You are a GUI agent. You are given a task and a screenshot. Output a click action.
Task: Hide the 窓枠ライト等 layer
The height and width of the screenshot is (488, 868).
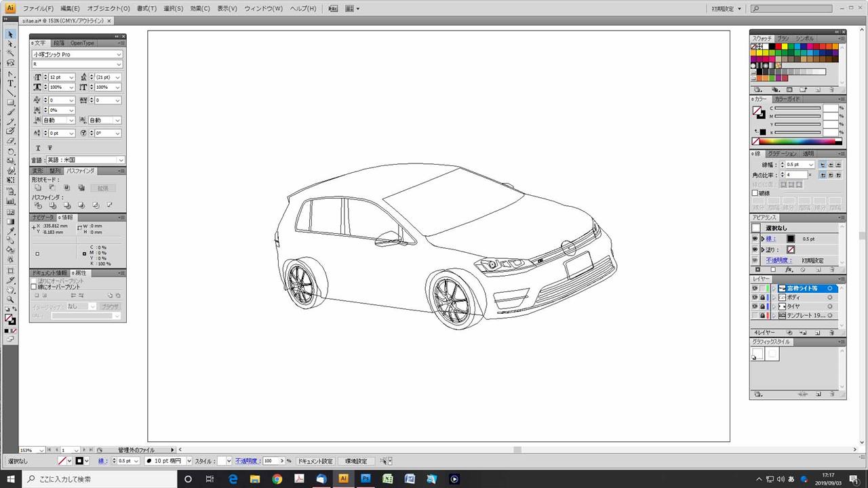755,289
